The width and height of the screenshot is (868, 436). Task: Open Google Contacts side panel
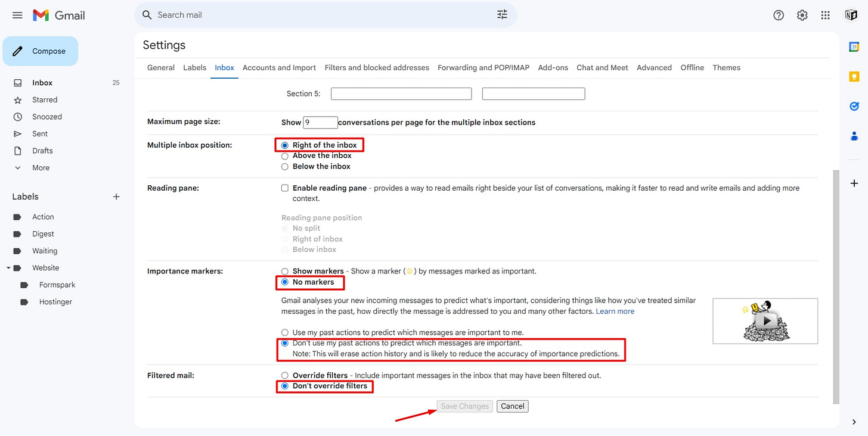tap(854, 136)
